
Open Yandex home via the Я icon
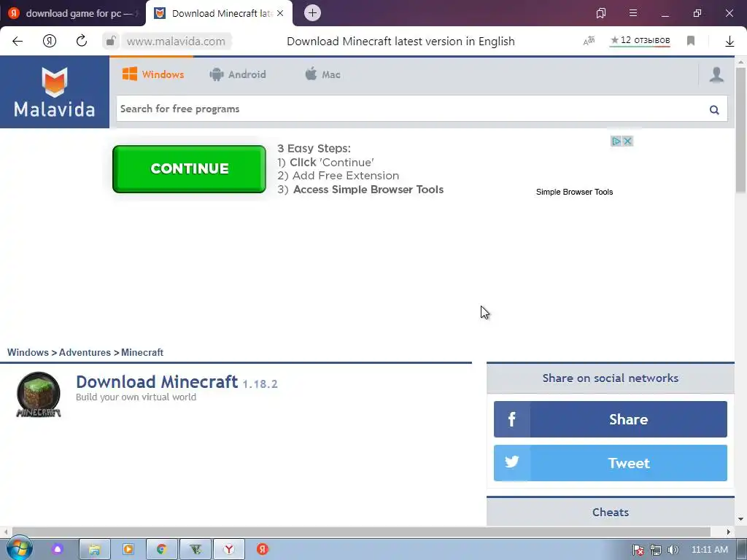pos(50,41)
